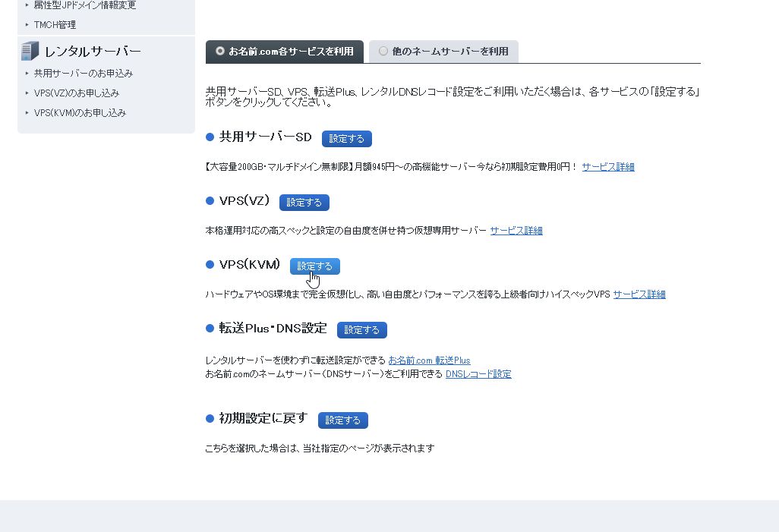Click the 初期設定に戻す heading text

tap(263, 418)
